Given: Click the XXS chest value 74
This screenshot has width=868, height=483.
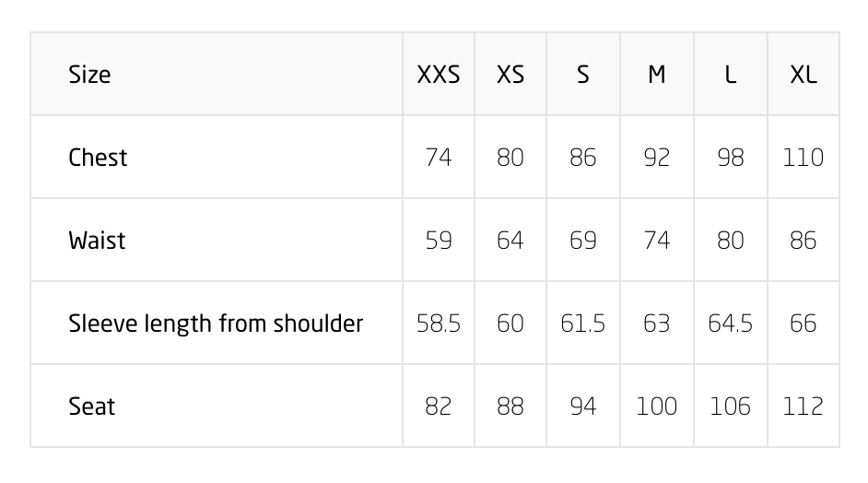Looking at the screenshot, I should tap(439, 158).
